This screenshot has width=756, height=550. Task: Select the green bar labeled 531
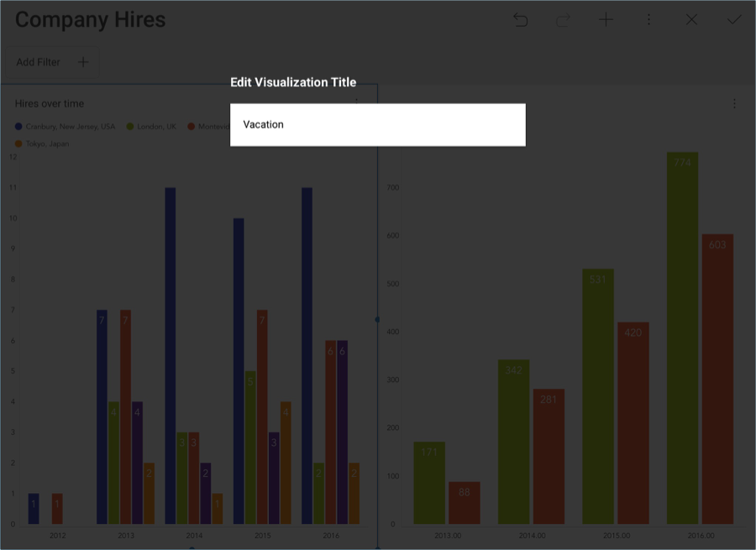click(597, 395)
